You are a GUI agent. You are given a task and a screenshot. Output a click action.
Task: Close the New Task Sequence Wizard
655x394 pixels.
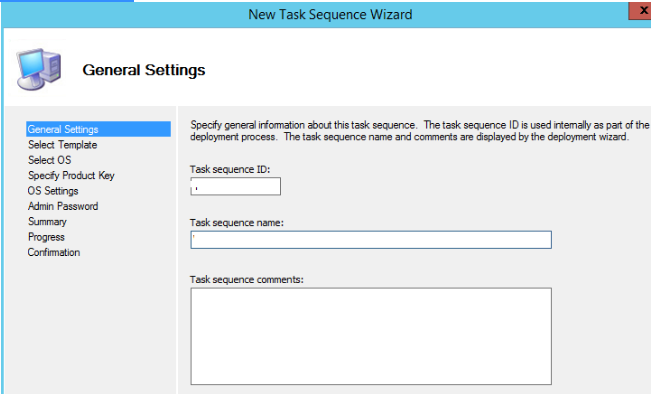pos(641,11)
